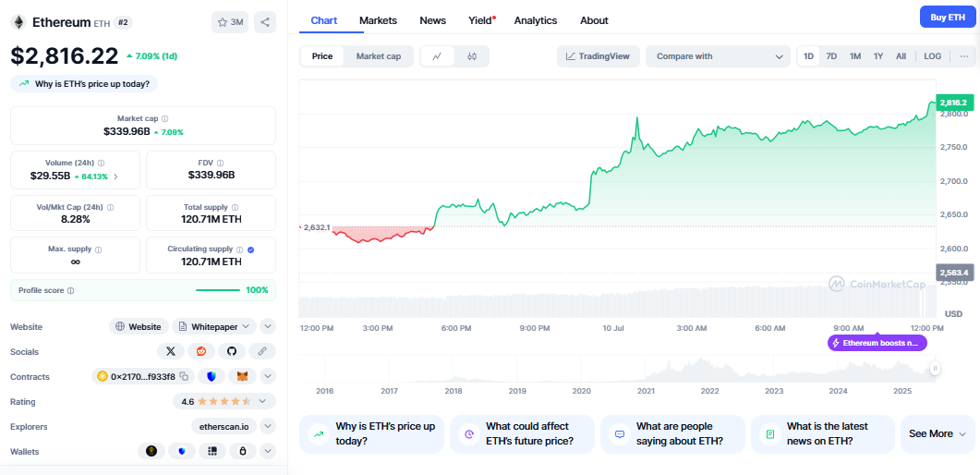This screenshot has width=980, height=475.
Task: Switch to the Yield tab
Action: coord(481,20)
